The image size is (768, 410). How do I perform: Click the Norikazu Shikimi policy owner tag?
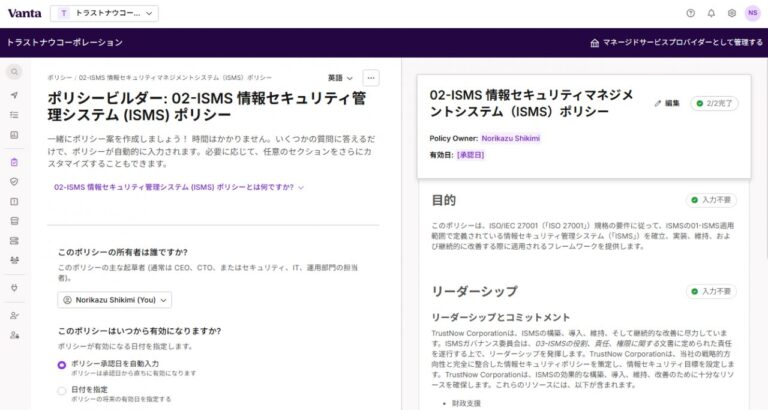(x=510, y=138)
